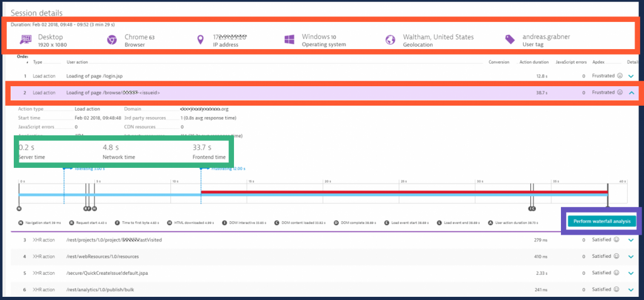The height and width of the screenshot is (300, 644).
Task: Click the User tag icon
Action: point(510,40)
